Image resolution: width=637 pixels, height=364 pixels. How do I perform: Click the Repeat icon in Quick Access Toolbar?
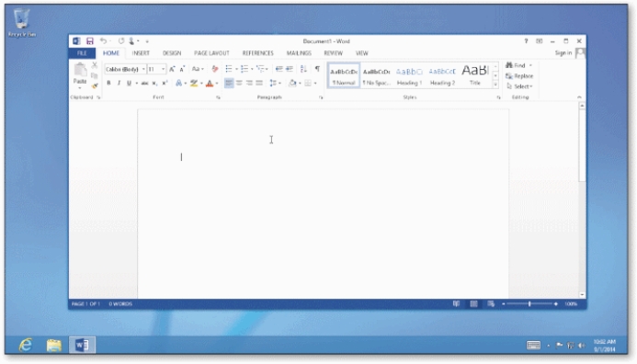click(x=120, y=41)
